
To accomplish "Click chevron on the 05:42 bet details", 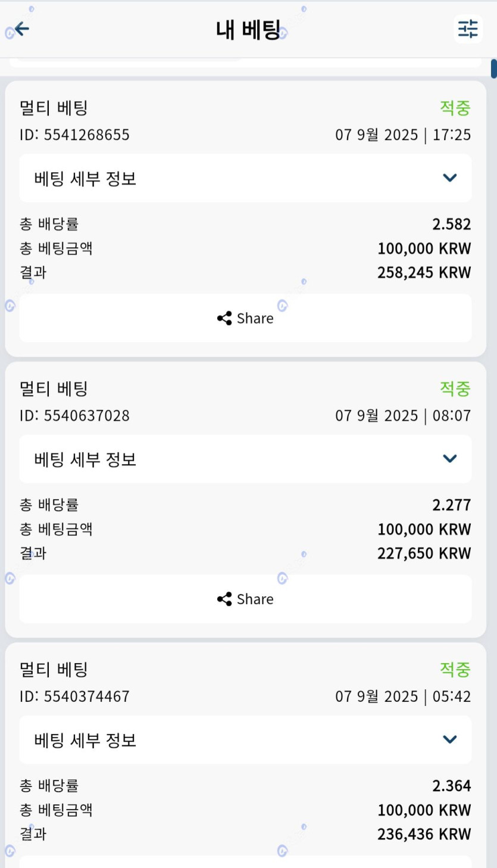I will click(450, 739).
